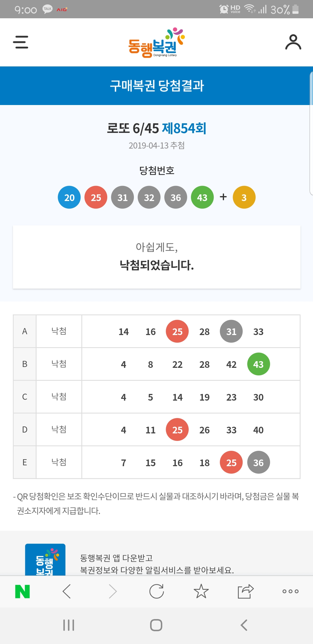Tap the DongHang app download banner icon

click(45, 560)
